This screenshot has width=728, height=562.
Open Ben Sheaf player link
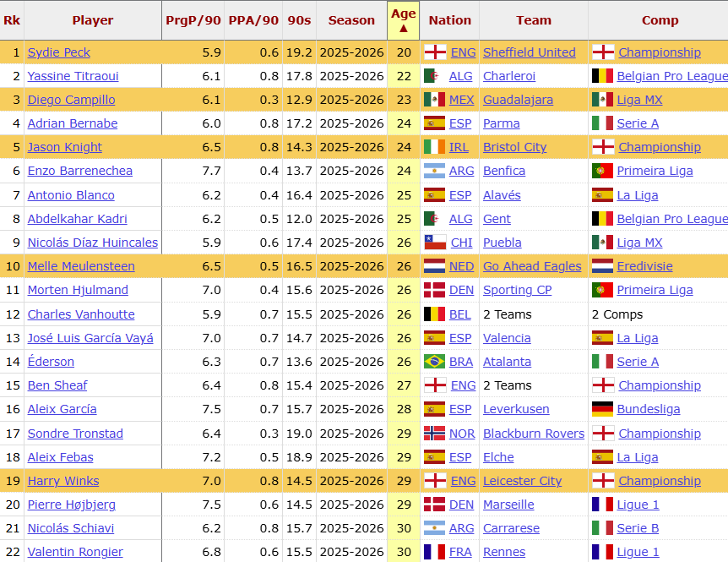coord(57,385)
